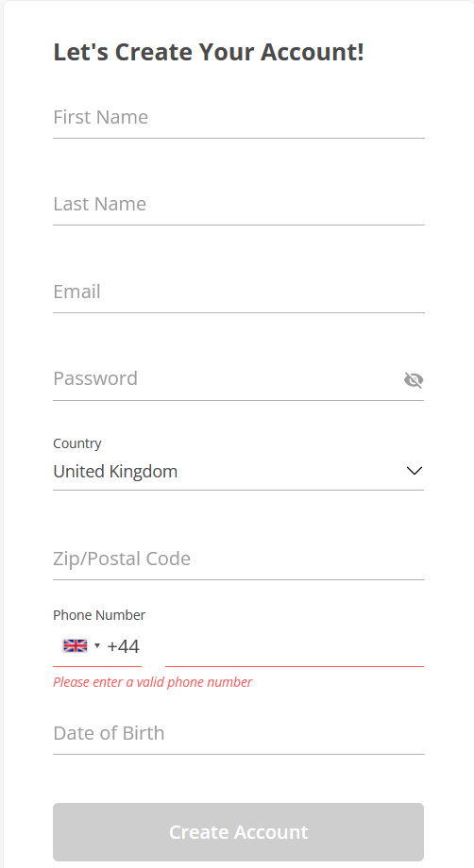This screenshot has width=474, height=868.
Task: Select the Email input field
Action: pos(239,292)
